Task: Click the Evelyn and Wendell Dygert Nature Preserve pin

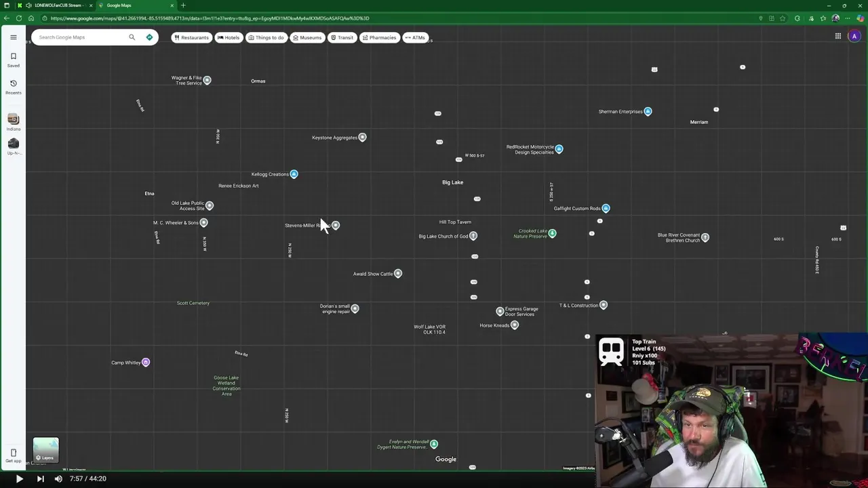Action: coord(434,444)
